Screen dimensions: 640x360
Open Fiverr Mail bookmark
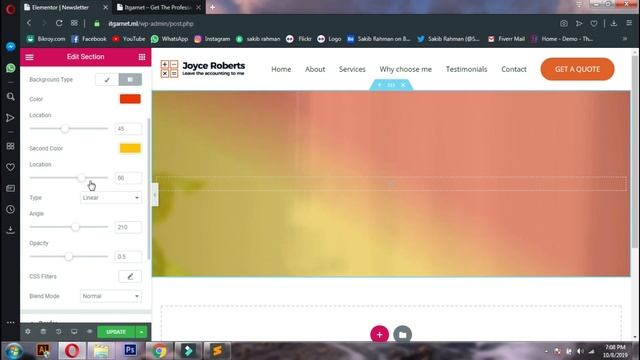click(506, 39)
